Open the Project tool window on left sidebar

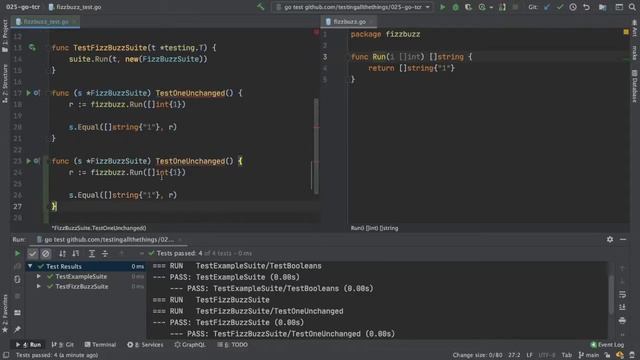tap(5, 36)
